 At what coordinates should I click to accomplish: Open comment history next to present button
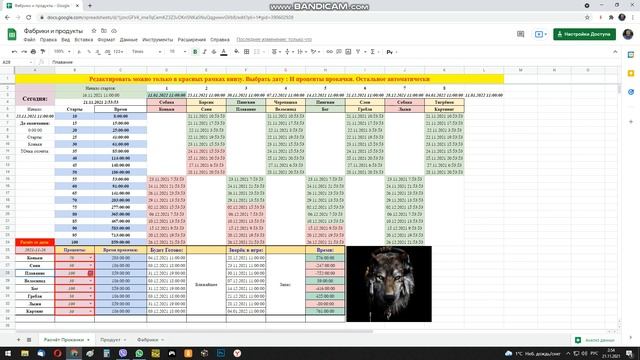(x=520, y=34)
